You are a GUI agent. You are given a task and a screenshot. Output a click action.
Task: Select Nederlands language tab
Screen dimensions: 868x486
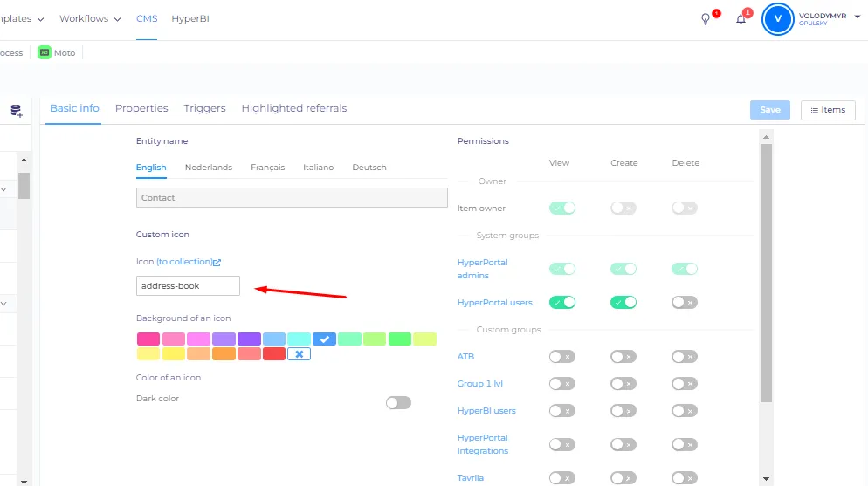(x=209, y=167)
